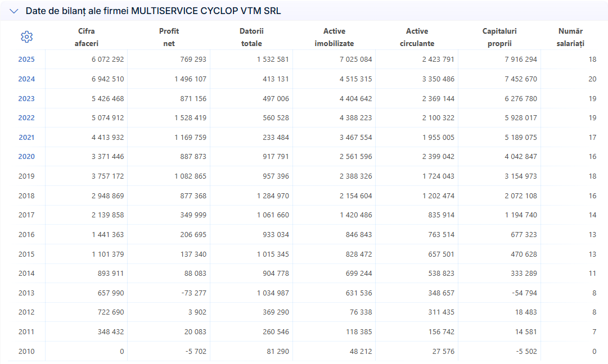Click current assets value 27 576
Screen dimensions: 608x364
tap(443, 351)
